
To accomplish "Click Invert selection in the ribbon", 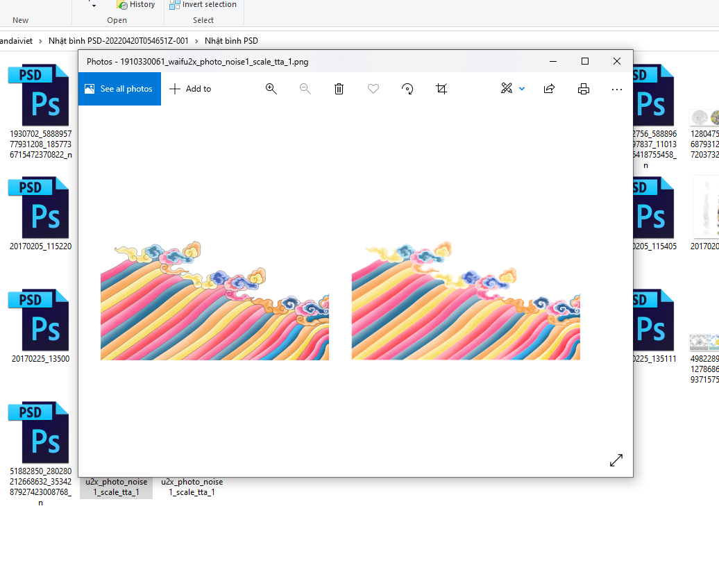I will [203, 4].
